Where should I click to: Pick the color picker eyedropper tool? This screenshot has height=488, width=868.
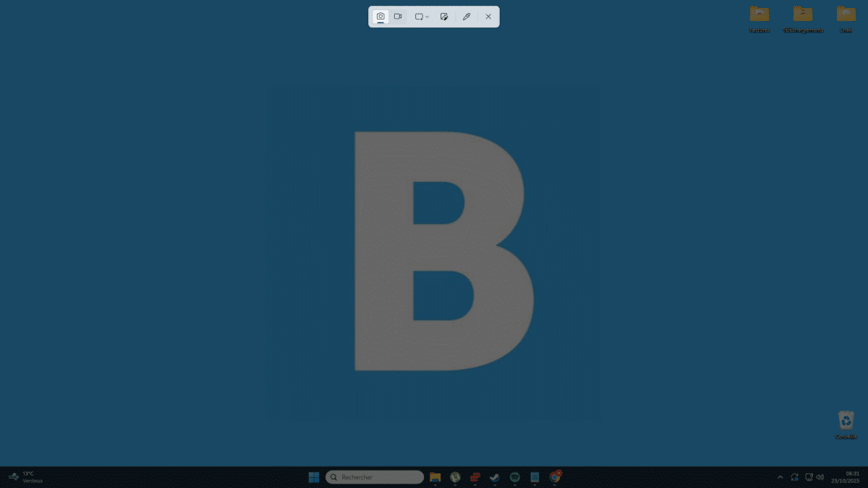(x=467, y=17)
